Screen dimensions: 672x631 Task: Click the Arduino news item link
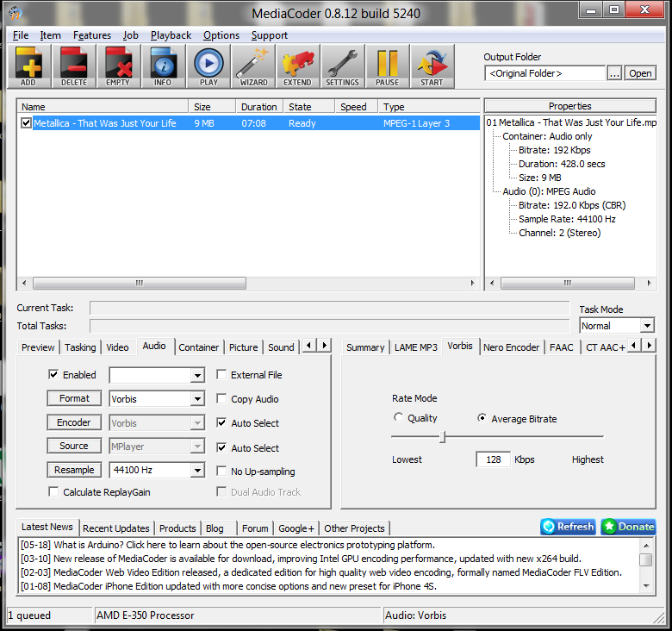click(227, 545)
